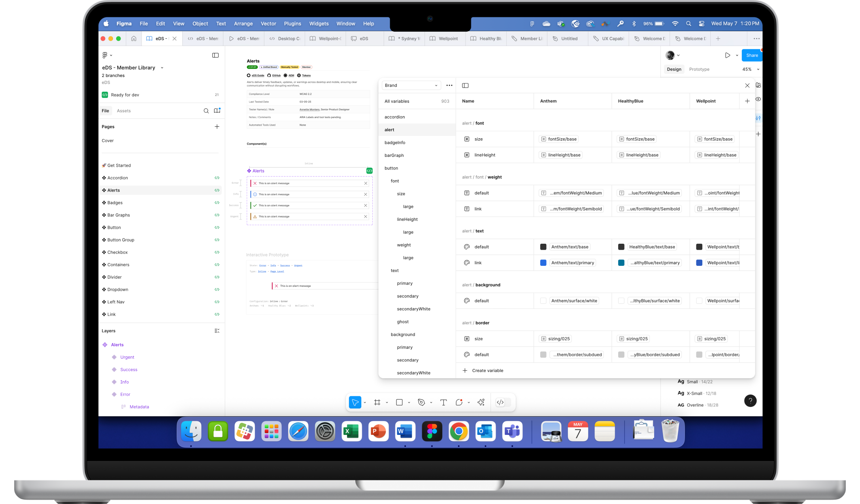Expand Move tool options chevron

click(365, 402)
